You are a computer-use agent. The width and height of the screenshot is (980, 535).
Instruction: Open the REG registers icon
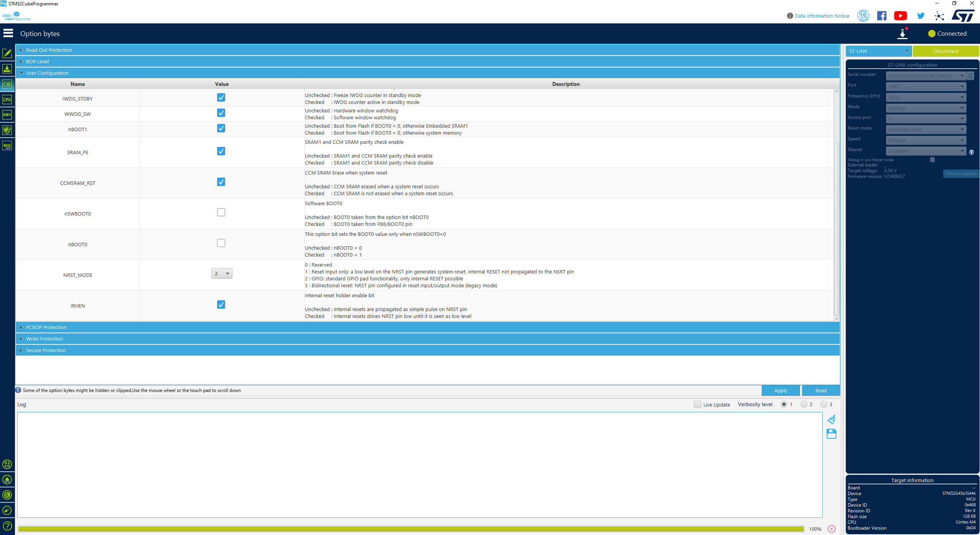7,145
